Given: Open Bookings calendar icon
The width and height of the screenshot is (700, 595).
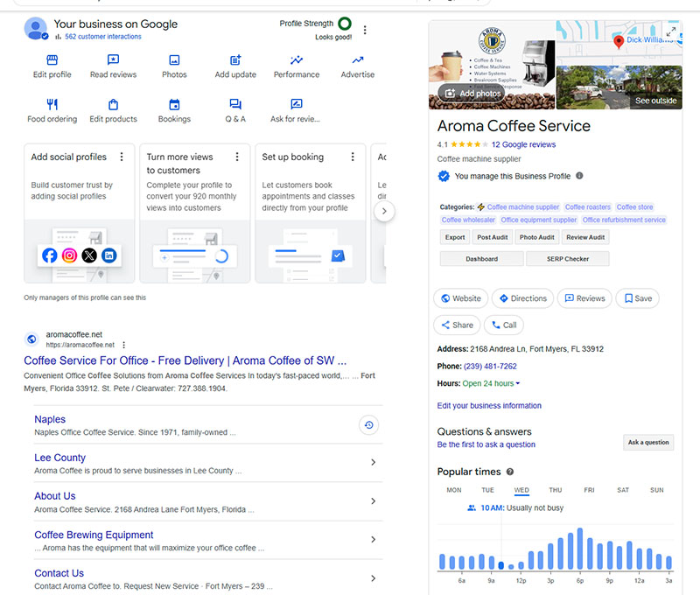Looking at the screenshot, I should pyautogui.click(x=174, y=104).
